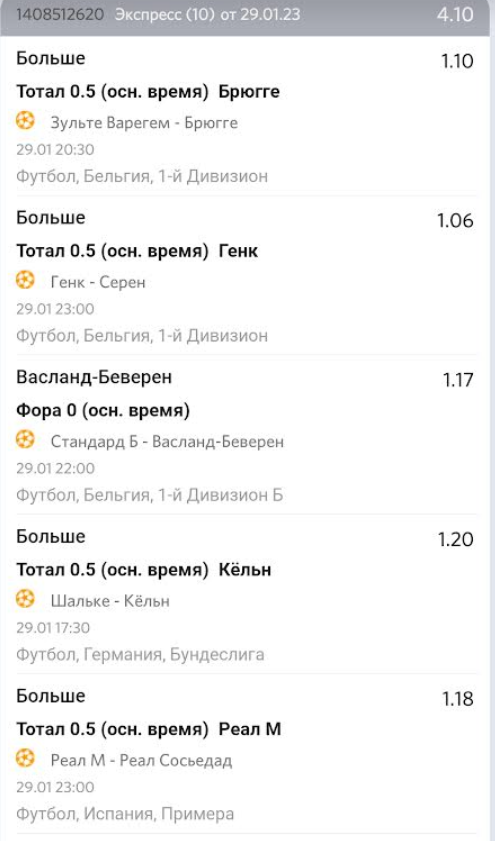Open the Реал М - Реал Сосьедад match
Screen dimensions: 495x841
click(x=141, y=761)
